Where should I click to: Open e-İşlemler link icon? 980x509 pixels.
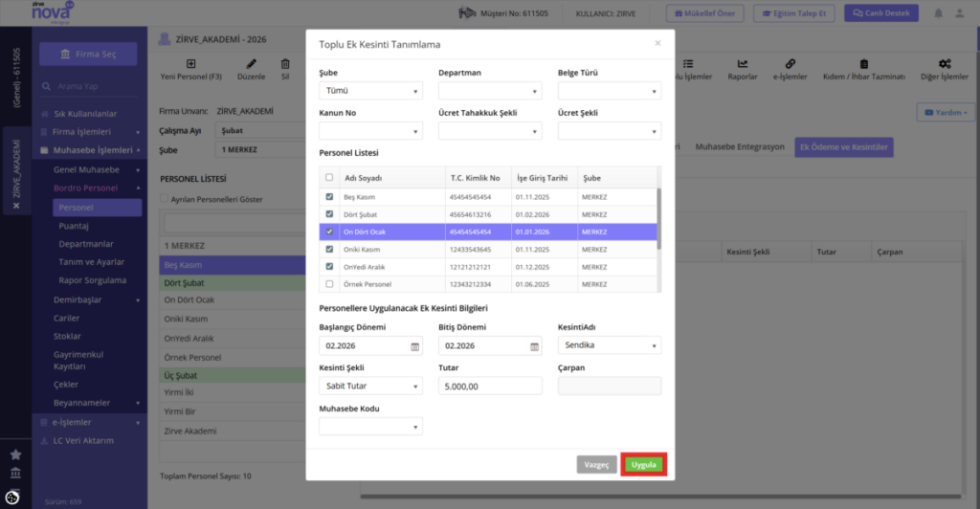click(790, 64)
